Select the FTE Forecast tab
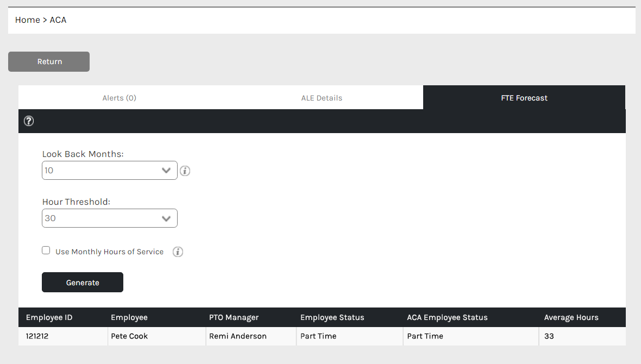Screen dimensions: 641x364 [524, 98]
